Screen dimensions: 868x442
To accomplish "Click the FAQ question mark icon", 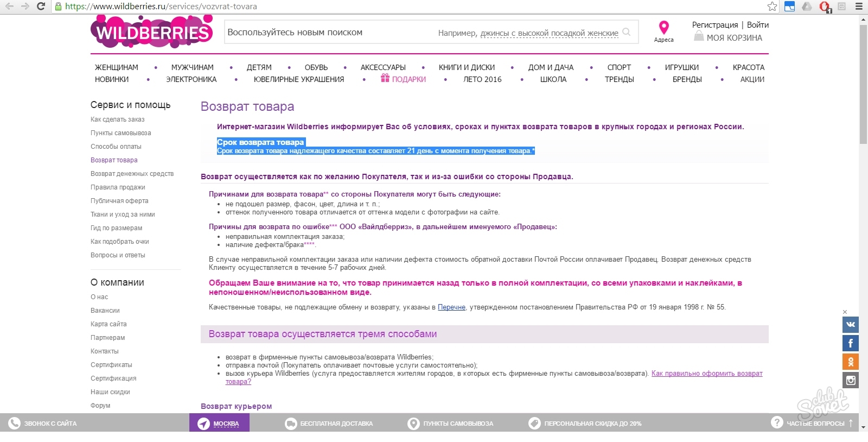I will coord(777,422).
